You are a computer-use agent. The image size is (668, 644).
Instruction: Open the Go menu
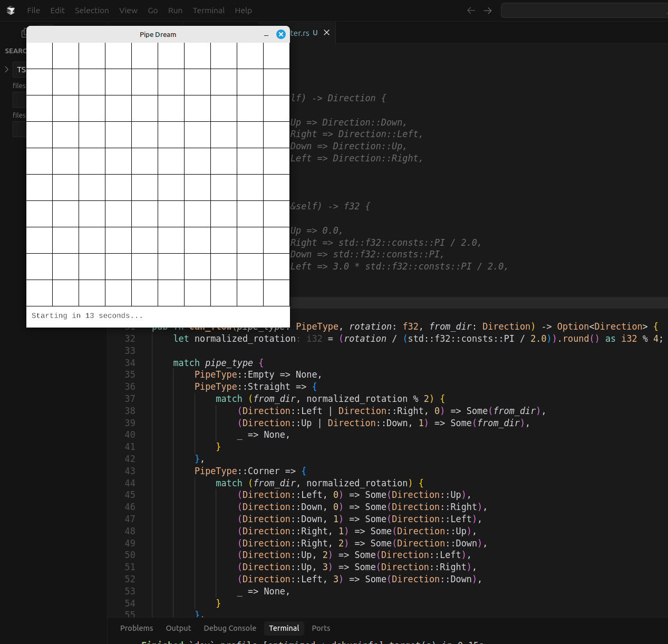click(153, 11)
